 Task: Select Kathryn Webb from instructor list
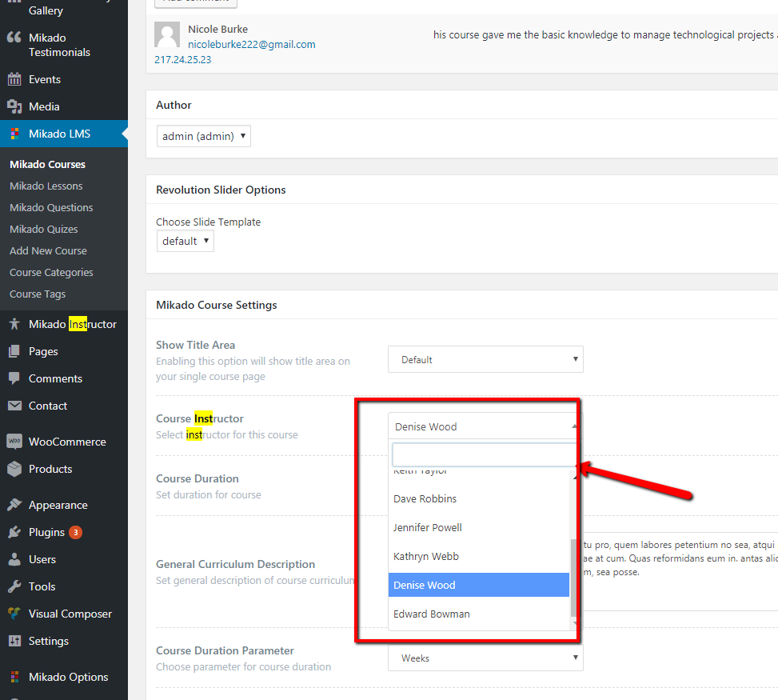click(x=479, y=556)
